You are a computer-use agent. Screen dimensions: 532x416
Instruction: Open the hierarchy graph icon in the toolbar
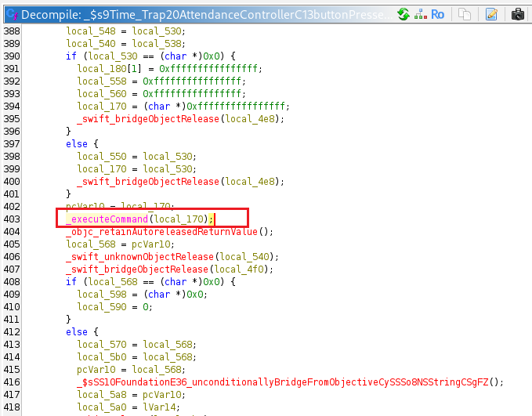pyautogui.click(x=420, y=14)
